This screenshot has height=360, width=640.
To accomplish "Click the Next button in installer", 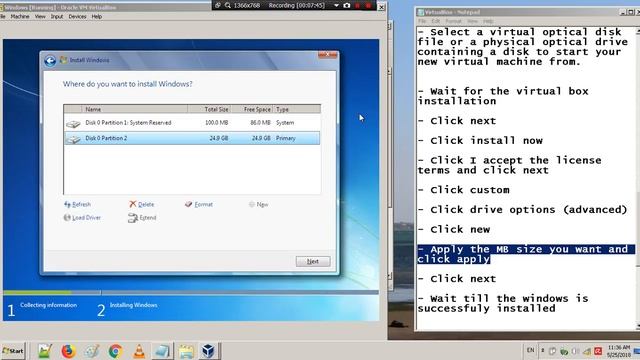I will coord(313,261).
